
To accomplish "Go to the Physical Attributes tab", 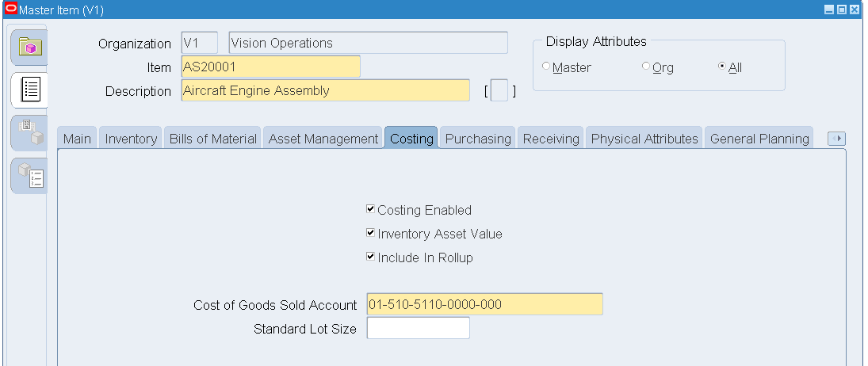I will tap(644, 138).
